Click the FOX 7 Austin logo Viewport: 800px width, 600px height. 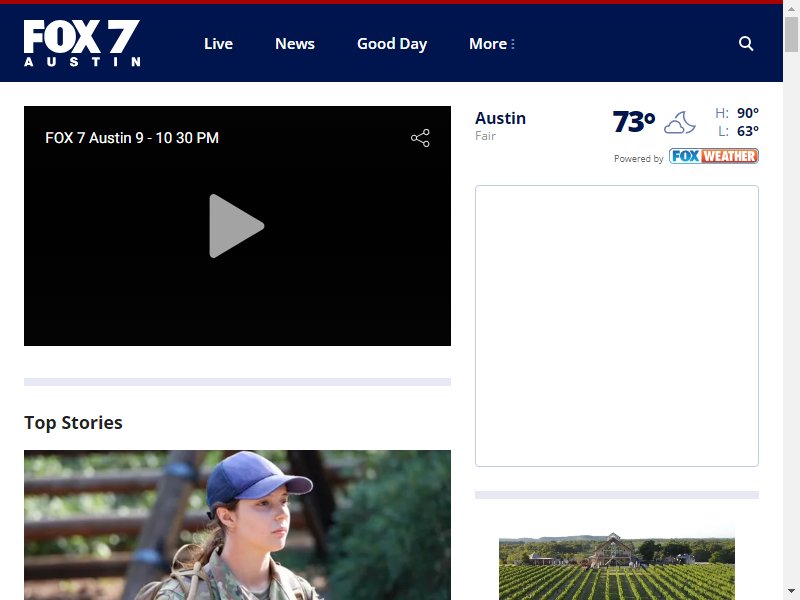tap(82, 43)
